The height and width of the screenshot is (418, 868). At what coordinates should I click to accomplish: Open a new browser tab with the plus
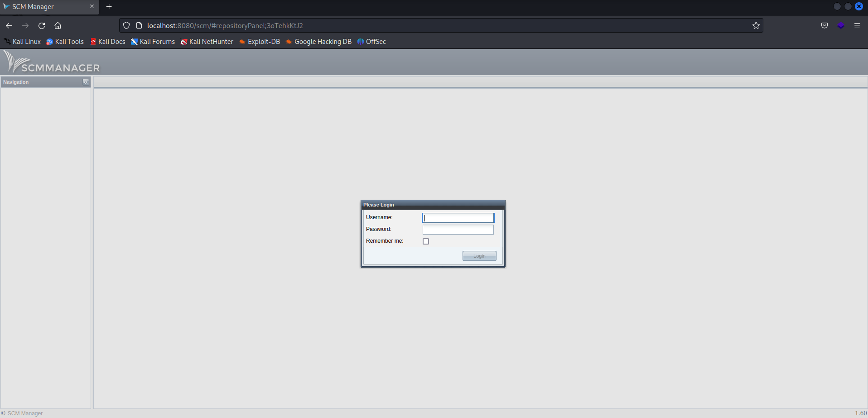(109, 6)
